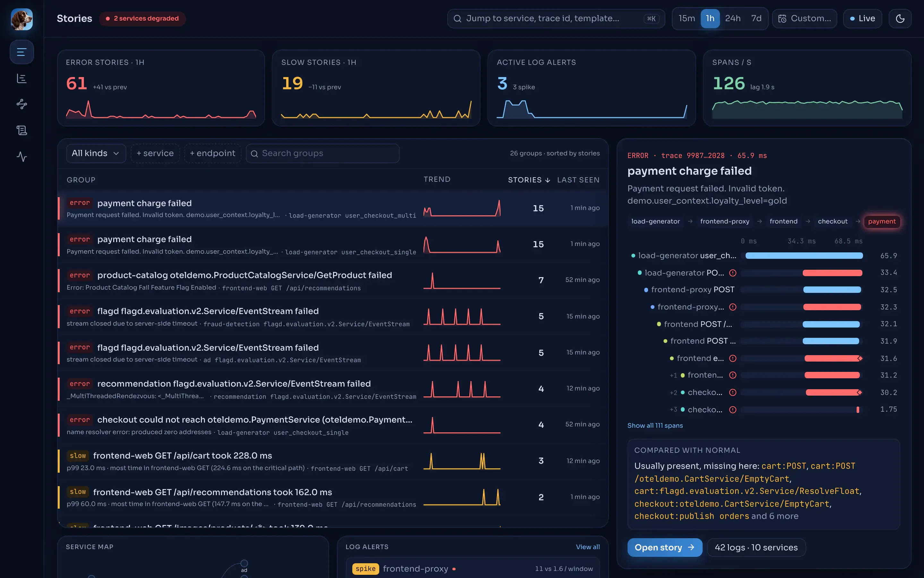
Task: Click error icon on frontend-proxy... span
Action: (x=732, y=307)
